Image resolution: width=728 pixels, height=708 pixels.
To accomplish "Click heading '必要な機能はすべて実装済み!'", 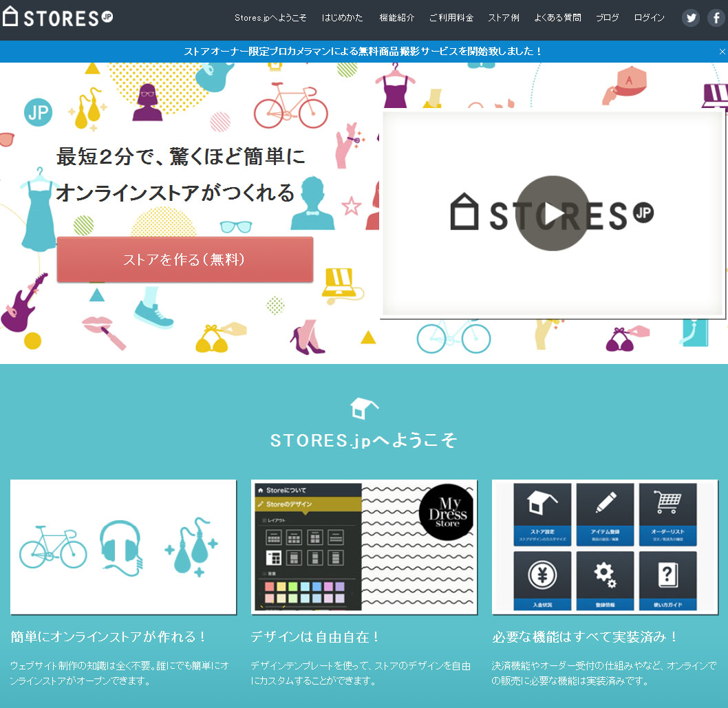I will [585, 636].
